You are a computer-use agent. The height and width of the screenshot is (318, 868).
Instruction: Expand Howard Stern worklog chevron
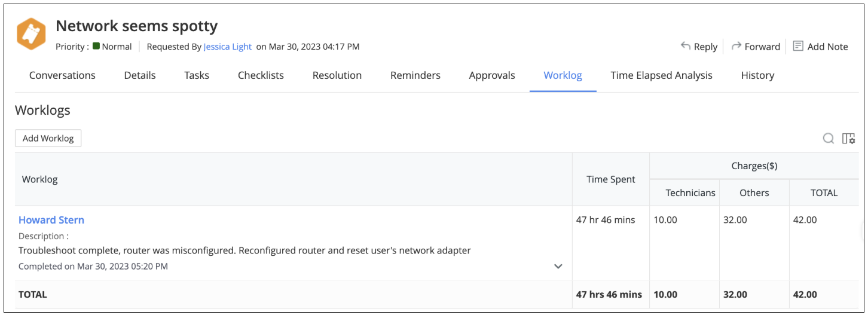558,267
